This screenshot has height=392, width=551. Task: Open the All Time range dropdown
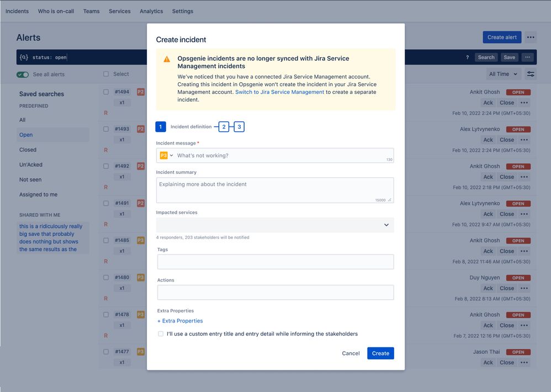coord(503,74)
